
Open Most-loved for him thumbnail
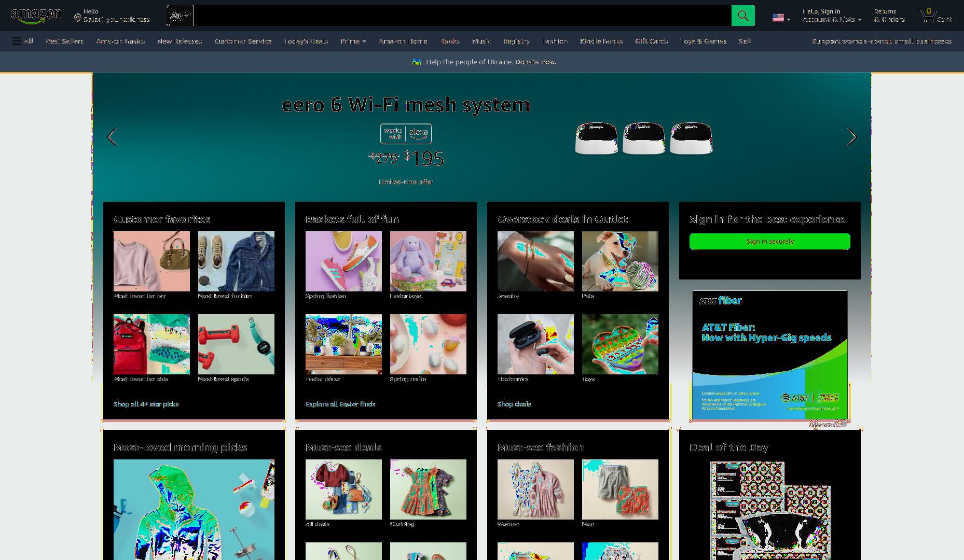pos(236,261)
